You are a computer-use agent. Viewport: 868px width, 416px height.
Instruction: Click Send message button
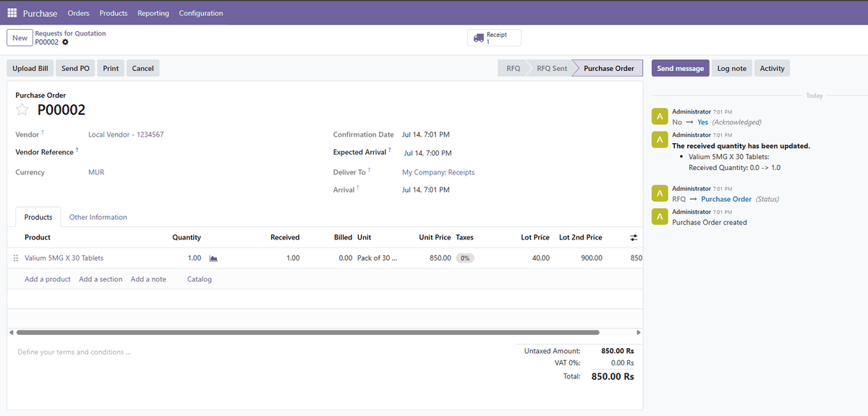click(x=680, y=68)
